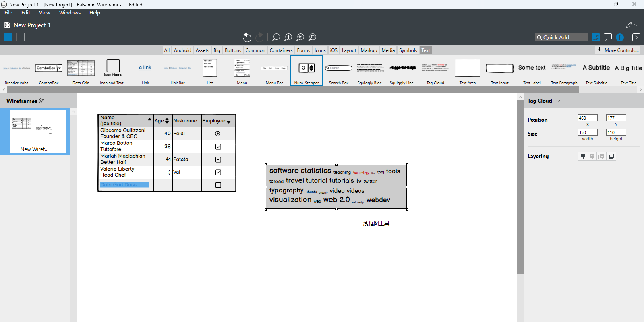
Task: Click the UI library horizontal scrollbar
Action: point(293,90)
